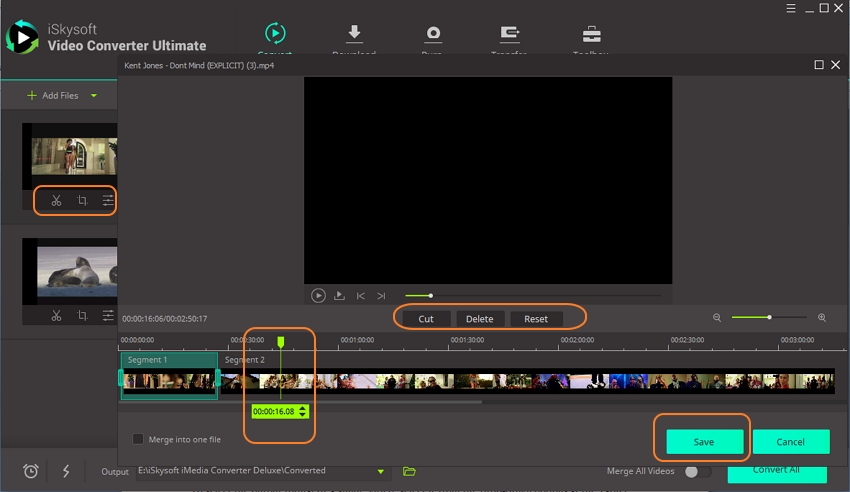Click the Save button
The width and height of the screenshot is (850, 492).
point(704,442)
